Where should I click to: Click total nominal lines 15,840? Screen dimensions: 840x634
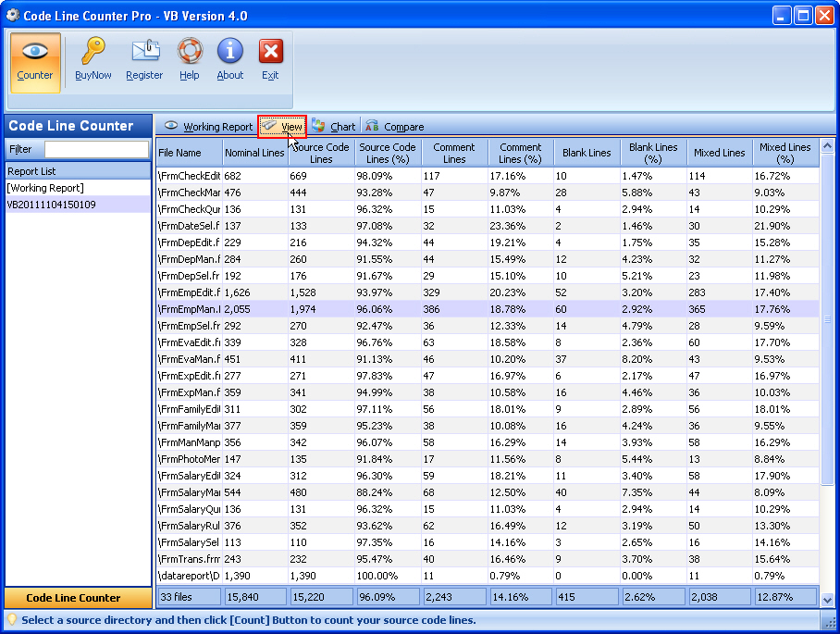[x=255, y=597]
